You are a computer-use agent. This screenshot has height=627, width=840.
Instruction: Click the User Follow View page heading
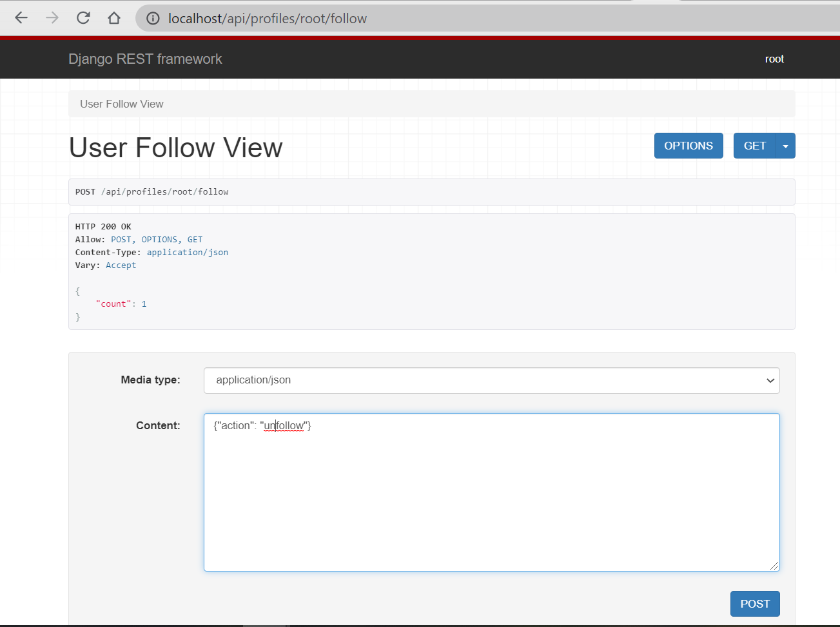tap(175, 148)
